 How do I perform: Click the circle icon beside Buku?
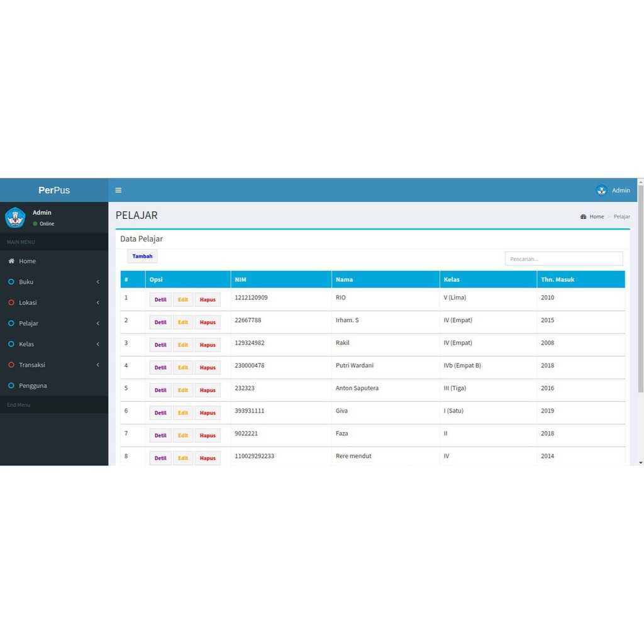pos(11,282)
